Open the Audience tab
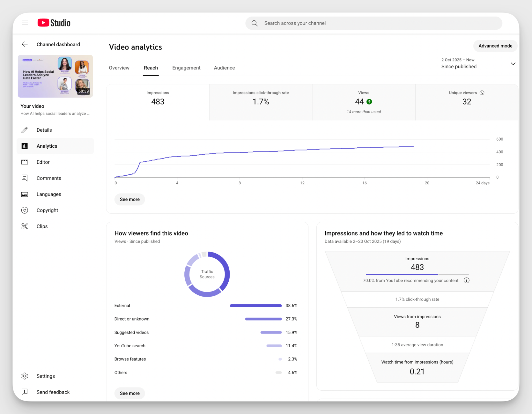This screenshot has width=532, height=414. click(224, 68)
